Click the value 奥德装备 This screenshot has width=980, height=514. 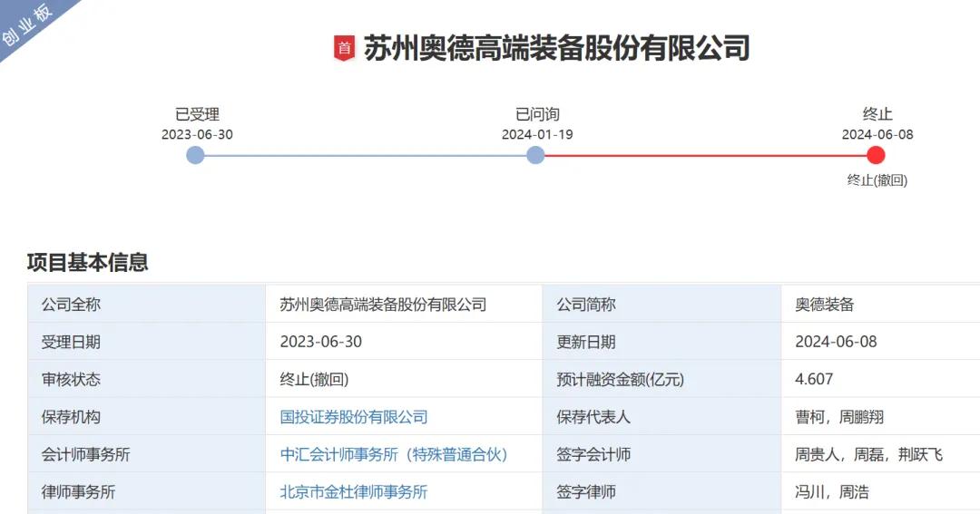pos(824,305)
